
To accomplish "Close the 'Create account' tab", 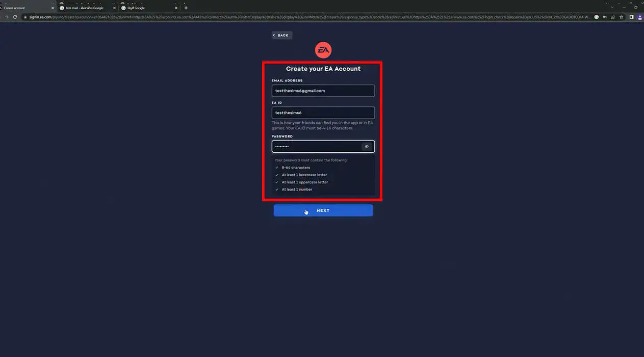I will pyautogui.click(x=52, y=8).
